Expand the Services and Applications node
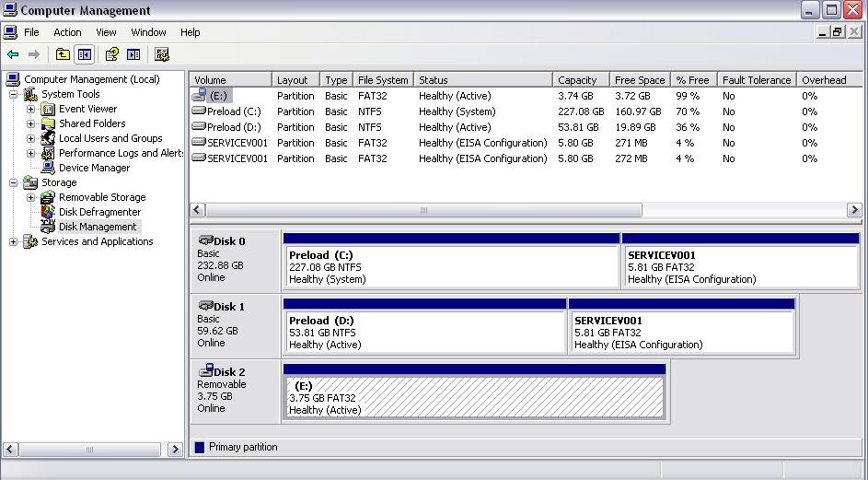The height and width of the screenshot is (480, 868). click(x=13, y=241)
